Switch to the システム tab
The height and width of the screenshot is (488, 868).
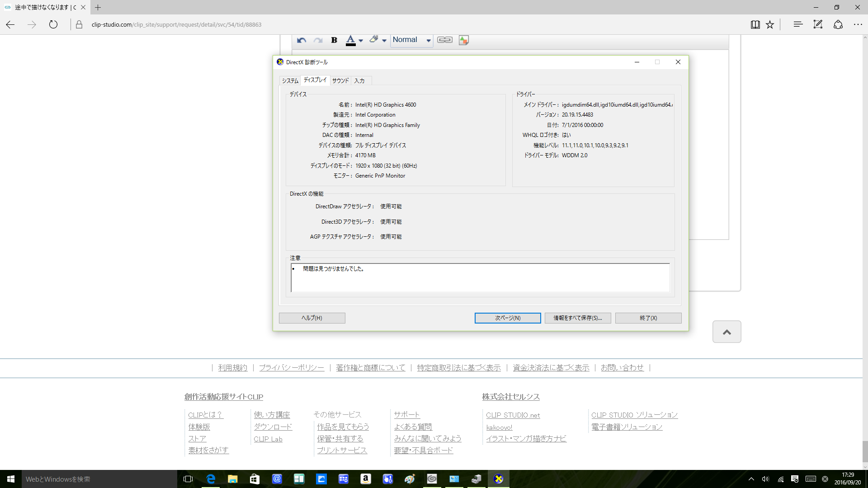point(290,81)
